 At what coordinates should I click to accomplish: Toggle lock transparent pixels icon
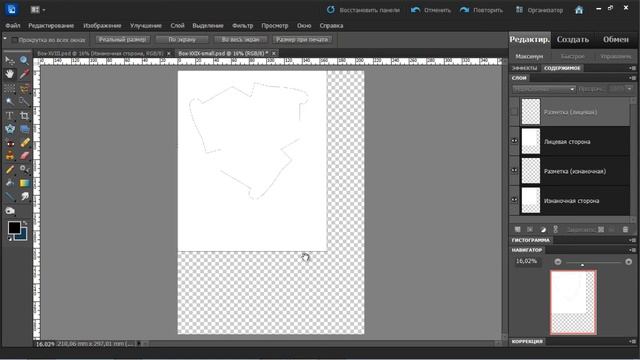601,230
